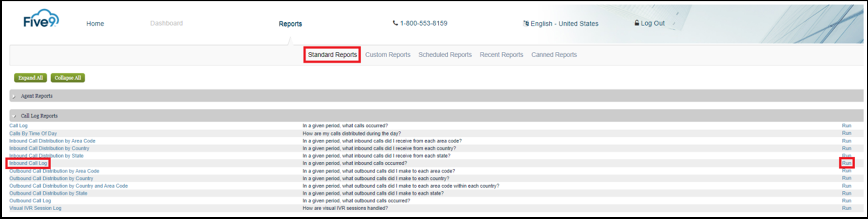Open Outbound Call Distribution by State

(48, 194)
